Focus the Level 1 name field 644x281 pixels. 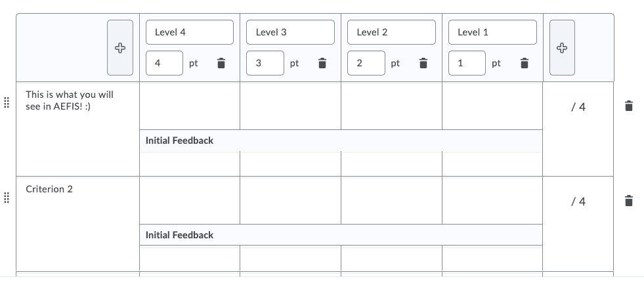click(x=493, y=32)
